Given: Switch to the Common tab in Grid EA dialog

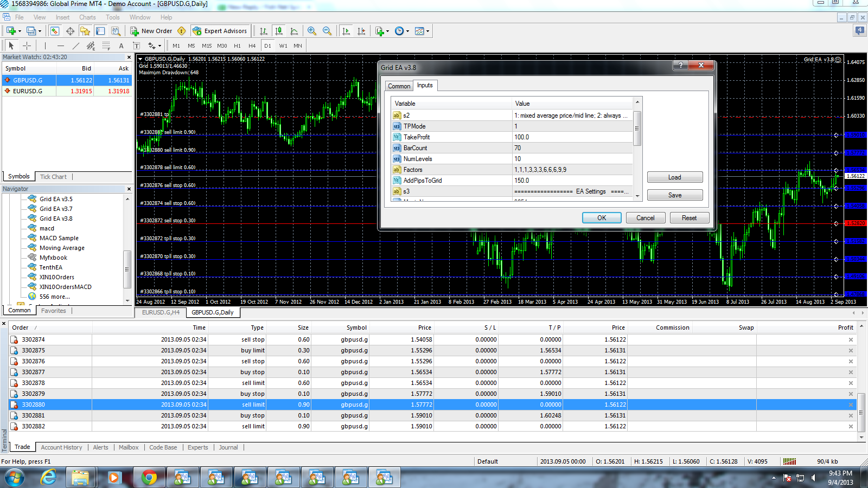Looking at the screenshot, I should click(x=399, y=86).
